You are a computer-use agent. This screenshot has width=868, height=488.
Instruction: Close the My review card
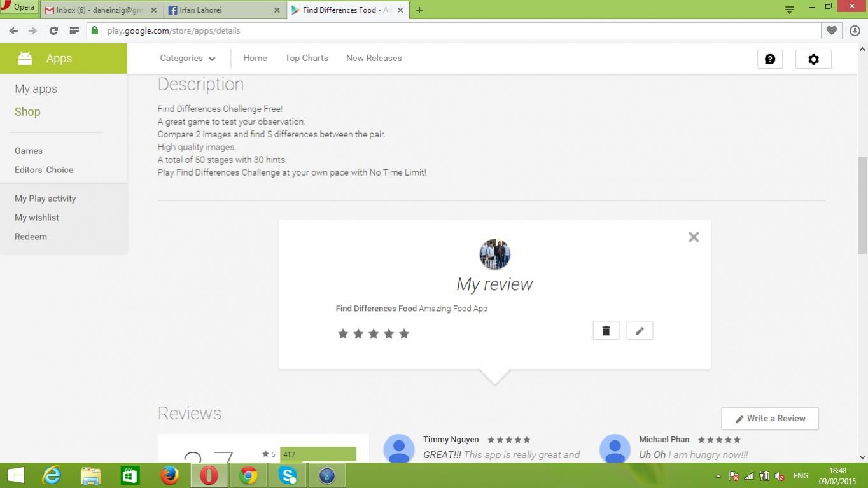pyautogui.click(x=694, y=237)
